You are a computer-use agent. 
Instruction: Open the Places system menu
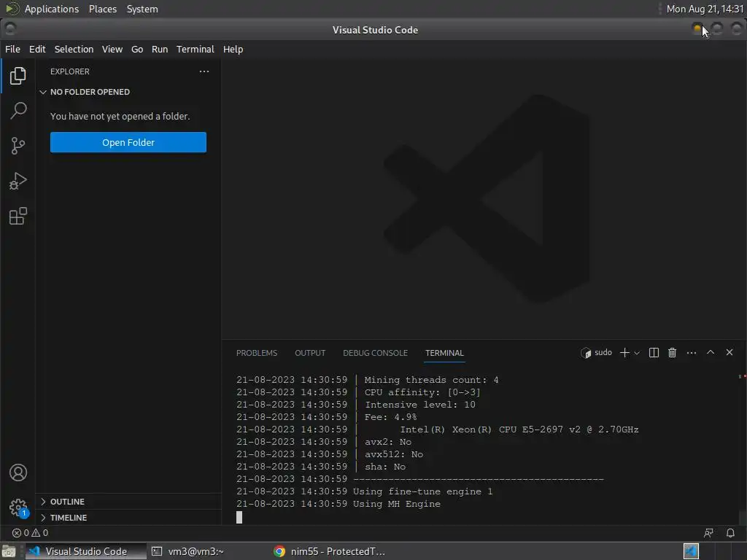click(103, 9)
